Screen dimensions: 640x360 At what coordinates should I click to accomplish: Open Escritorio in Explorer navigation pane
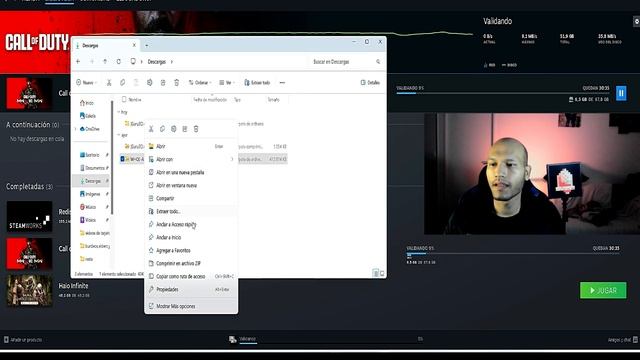click(89, 155)
